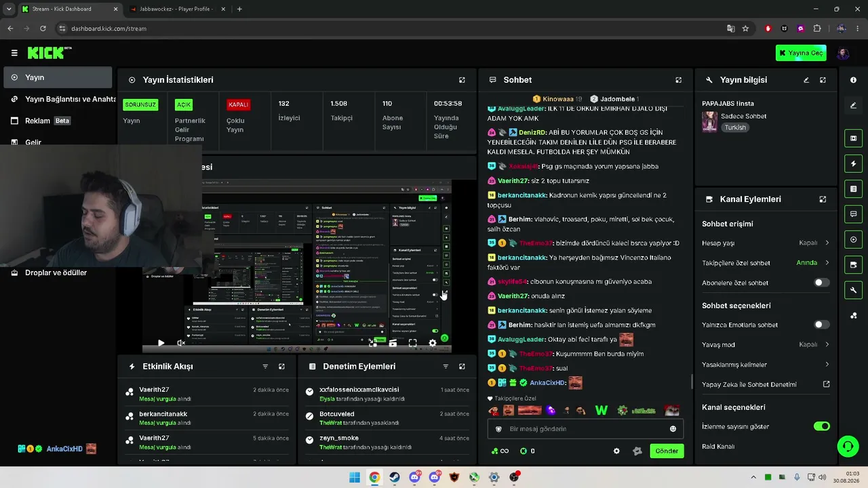Toggle the channel actions icon in right rail

(853, 265)
